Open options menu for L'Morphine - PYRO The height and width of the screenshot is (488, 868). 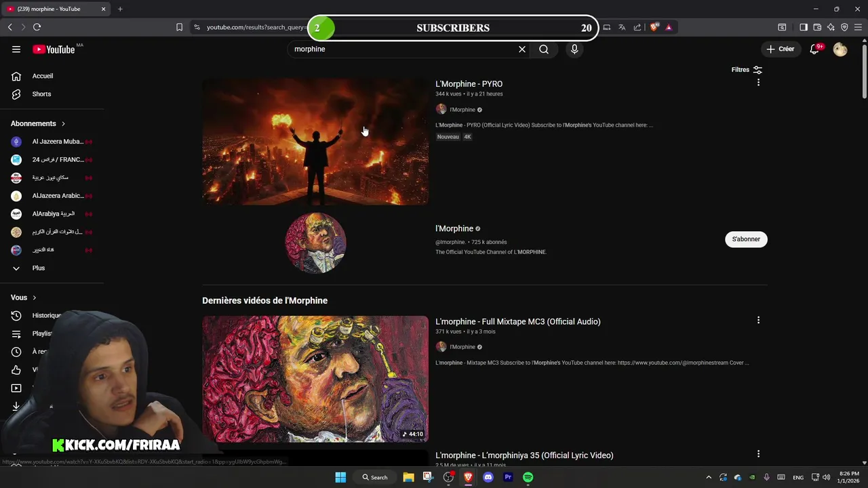[x=758, y=83]
